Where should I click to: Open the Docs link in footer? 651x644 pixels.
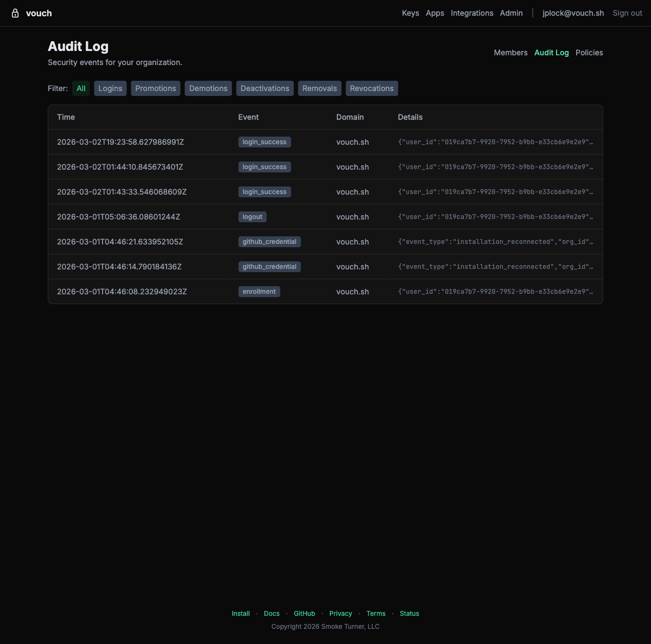tap(272, 613)
